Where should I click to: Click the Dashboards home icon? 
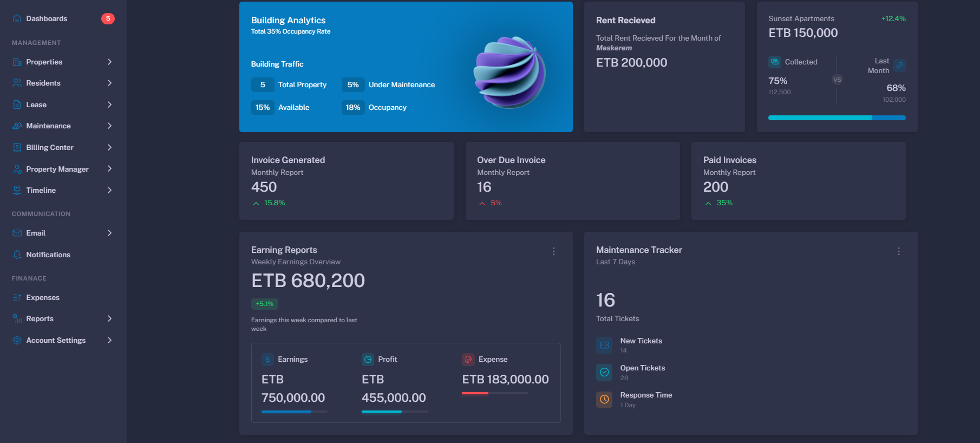point(17,18)
